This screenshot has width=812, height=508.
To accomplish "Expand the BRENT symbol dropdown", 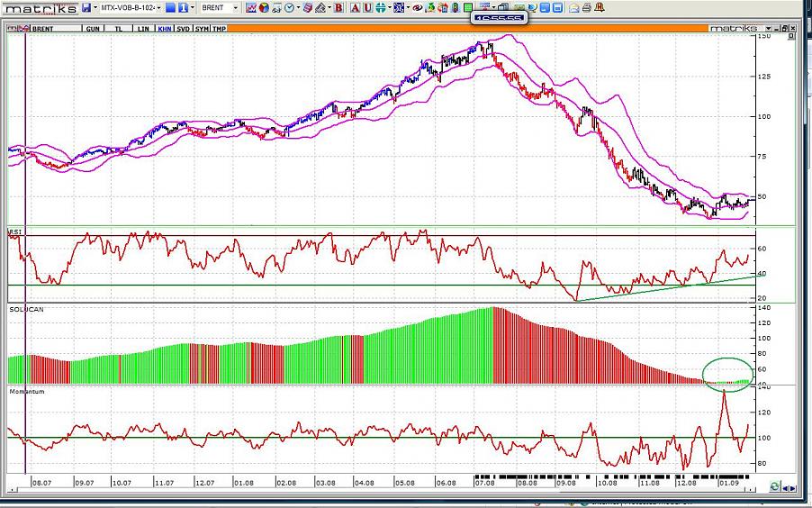I will (236, 7).
